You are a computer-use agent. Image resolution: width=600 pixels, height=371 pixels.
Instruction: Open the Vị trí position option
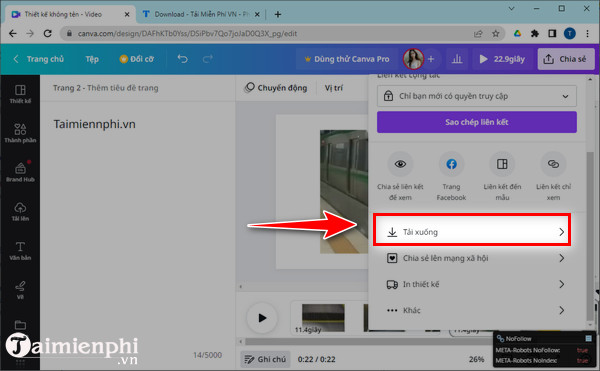[334, 88]
